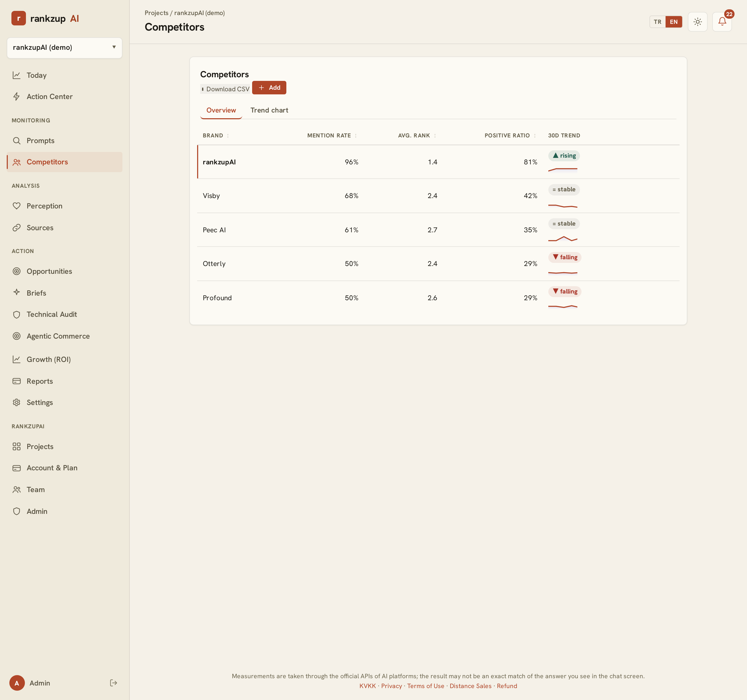Click the Agentic Commerce target icon

[x=17, y=336]
